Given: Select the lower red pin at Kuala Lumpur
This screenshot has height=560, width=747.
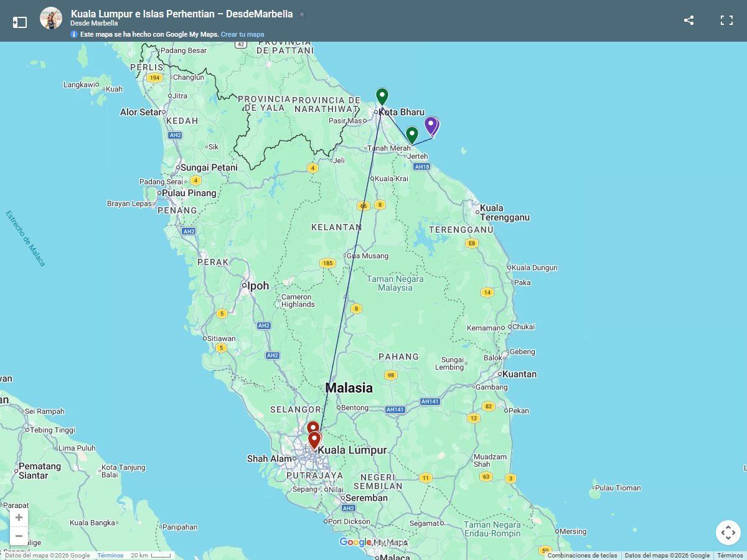Looking at the screenshot, I should pyautogui.click(x=314, y=441).
